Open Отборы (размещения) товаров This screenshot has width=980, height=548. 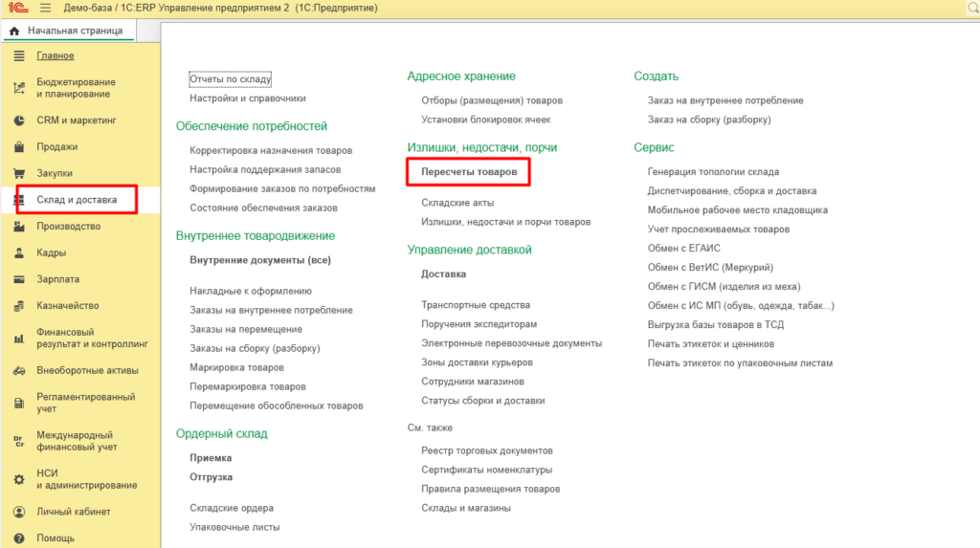click(491, 100)
